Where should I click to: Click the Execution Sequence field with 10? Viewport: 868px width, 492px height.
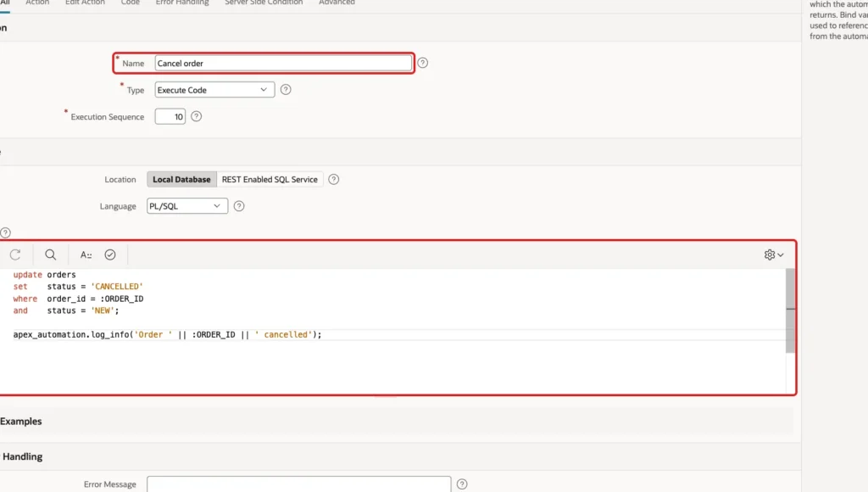click(170, 116)
